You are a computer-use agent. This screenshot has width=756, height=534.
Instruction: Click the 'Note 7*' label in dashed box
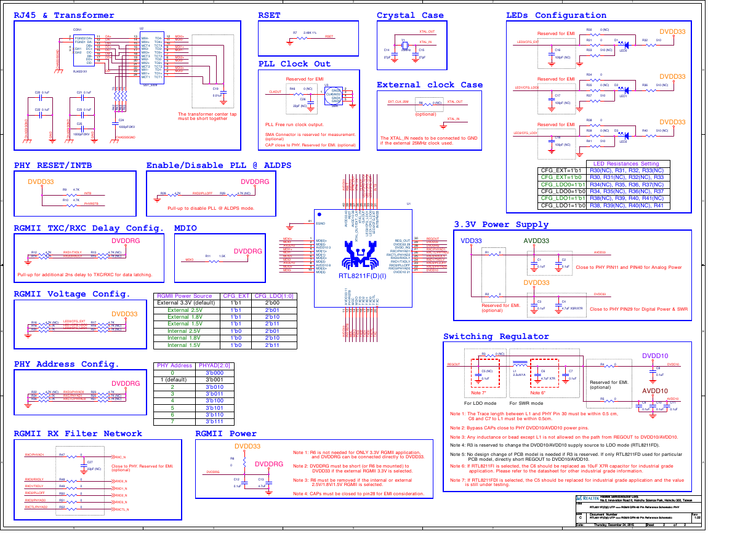pyautogui.click(x=479, y=393)
